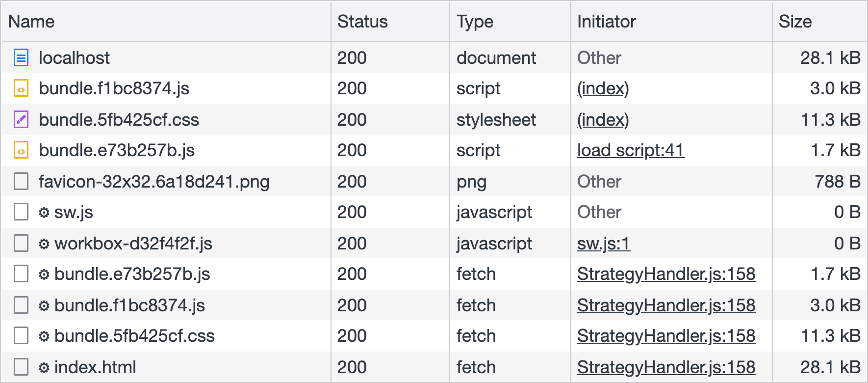Sort requests by the Size column header
Viewport: 868px width, 383px height.
[x=795, y=21]
